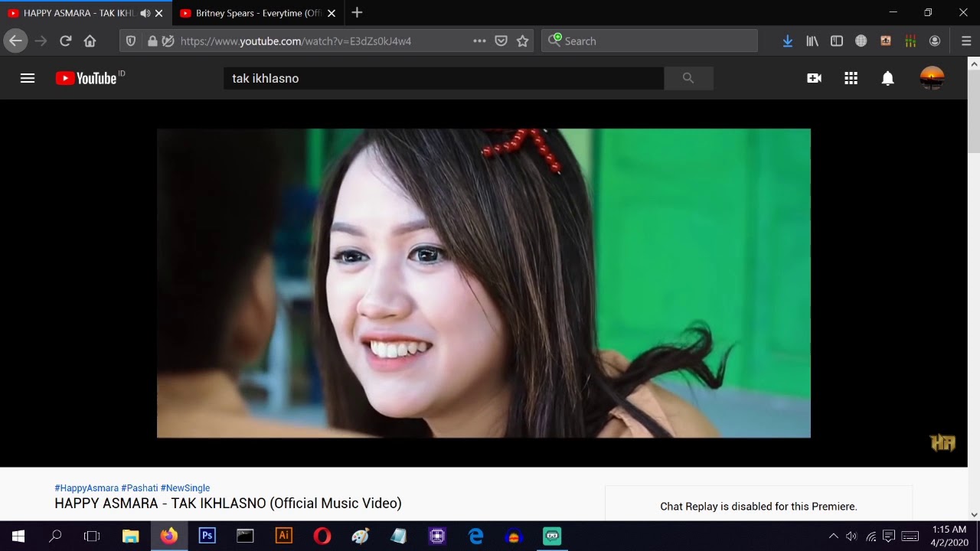Click the 'Chat Replay is disabled' message

pos(759,507)
